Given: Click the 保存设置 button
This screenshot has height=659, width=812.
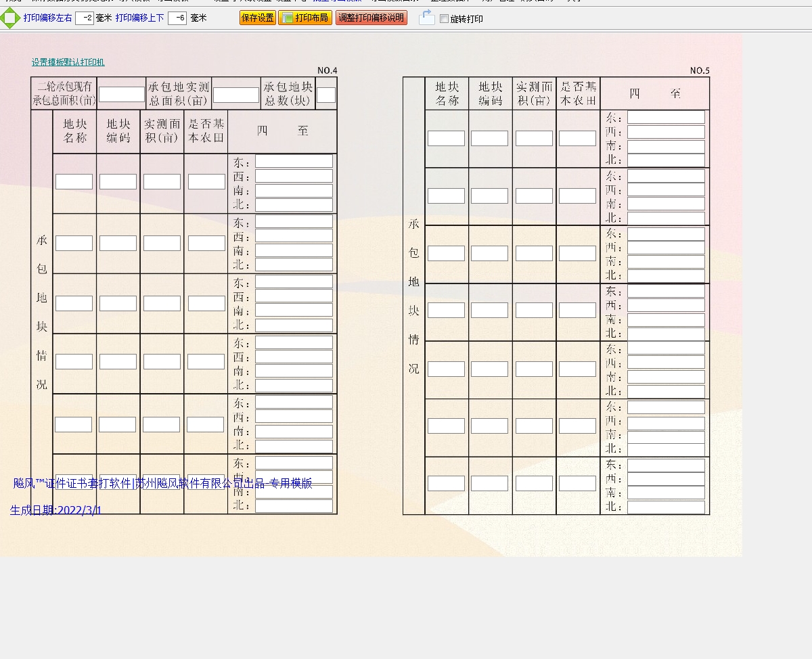Looking at the screenshot, I should pyautogui.click(x=257, y=18).
